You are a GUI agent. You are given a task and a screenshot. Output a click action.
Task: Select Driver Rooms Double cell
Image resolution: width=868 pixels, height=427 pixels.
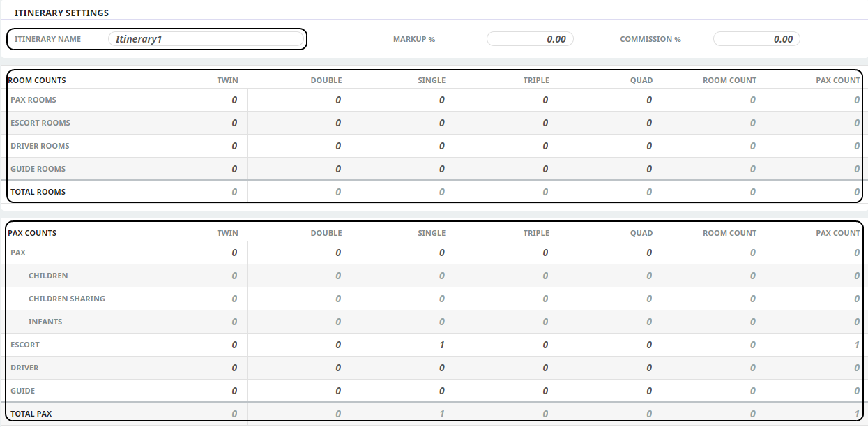[299, 146]
